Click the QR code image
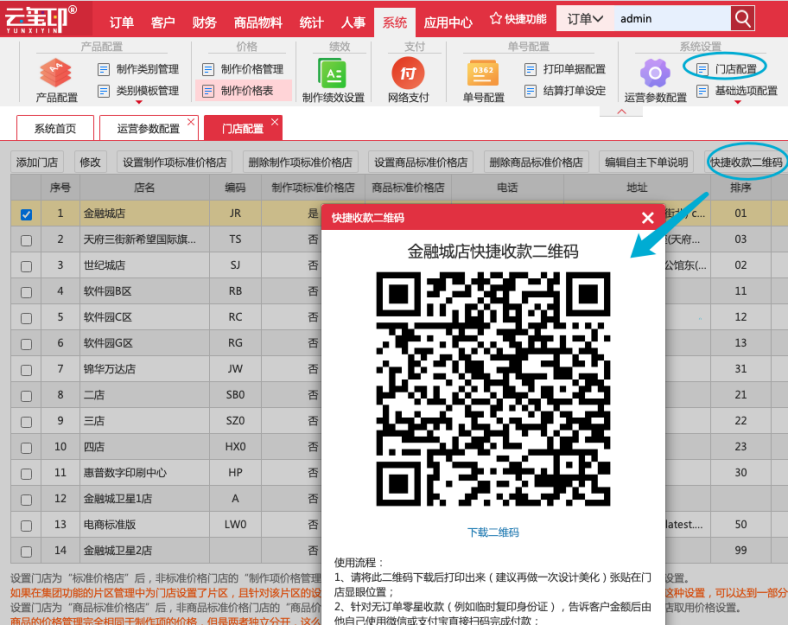788x625 pixels. (493, 389)
